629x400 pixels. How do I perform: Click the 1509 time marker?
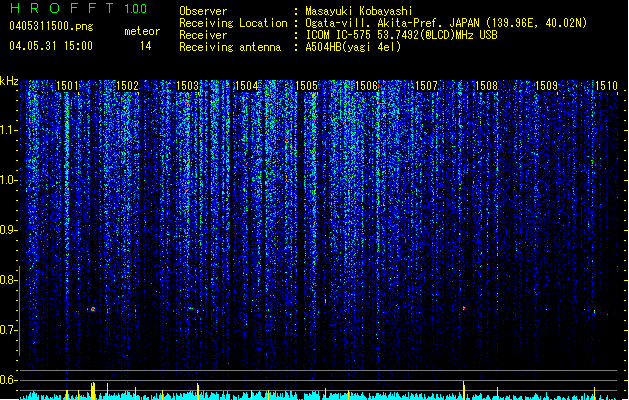pyautogui.click(x=546, y=86)
